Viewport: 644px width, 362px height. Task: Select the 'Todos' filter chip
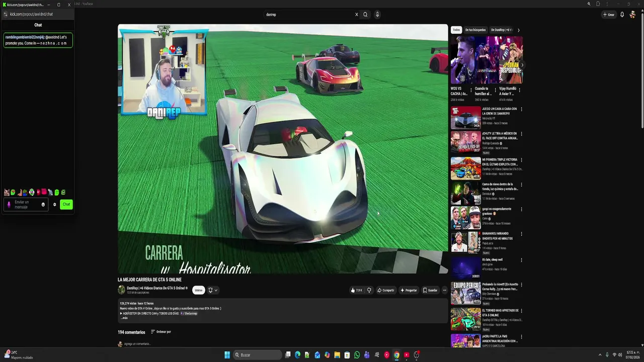456,30
